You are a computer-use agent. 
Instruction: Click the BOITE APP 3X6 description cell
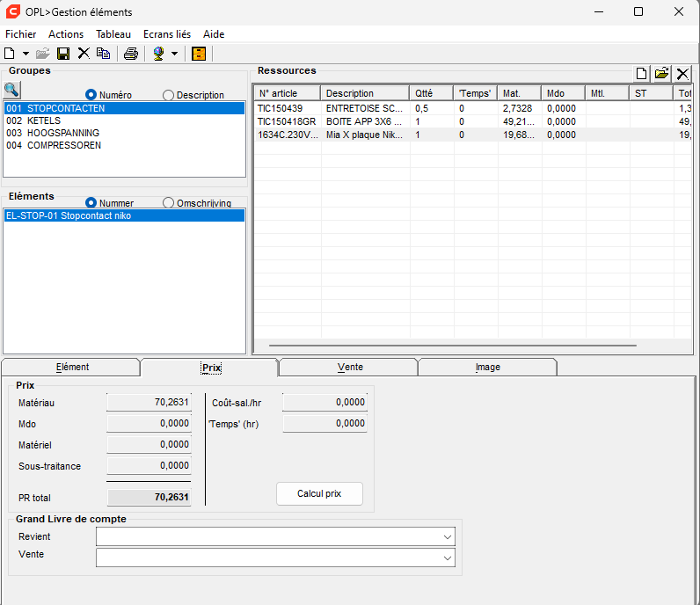click(365, 121)
